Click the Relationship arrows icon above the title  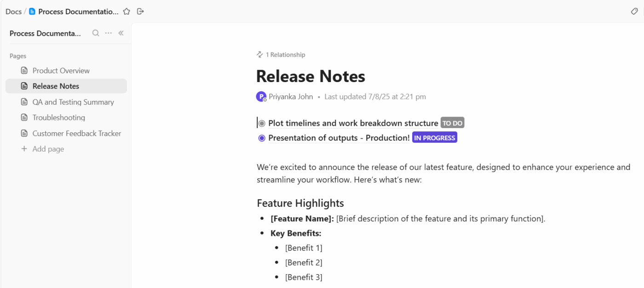[x=259, y=54]
